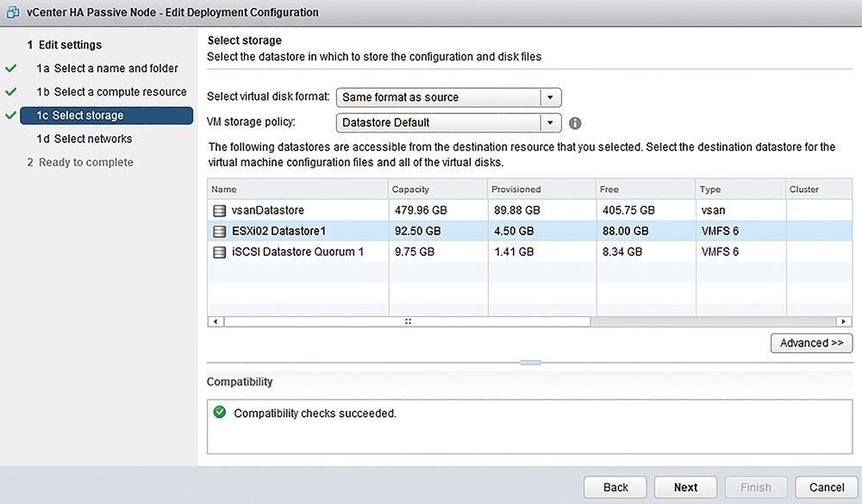The image size is (862, 504).
Task: Click the Back button
Action: point(615,488)
